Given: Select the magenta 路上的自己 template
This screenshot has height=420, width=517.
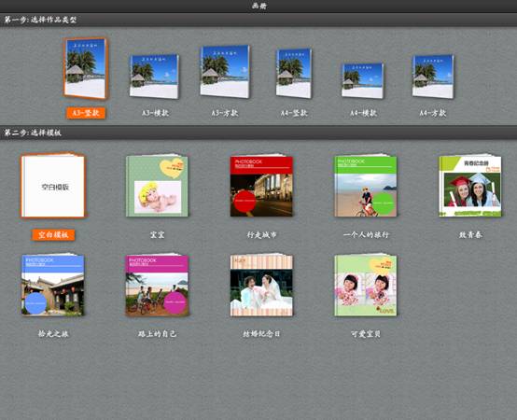Looking at the screenshot, I should (157, 285).
